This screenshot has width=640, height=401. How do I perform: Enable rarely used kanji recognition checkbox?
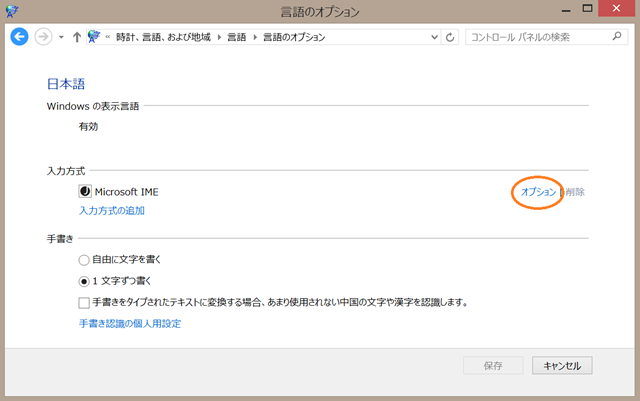point(84,303)
